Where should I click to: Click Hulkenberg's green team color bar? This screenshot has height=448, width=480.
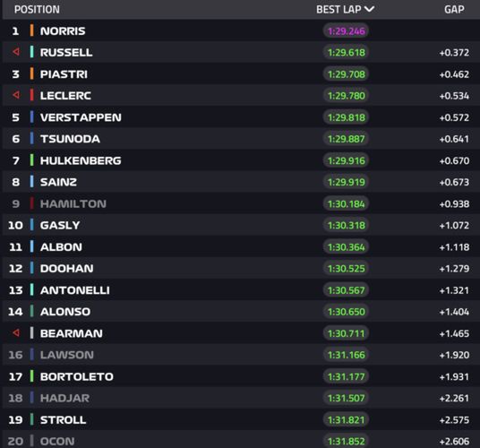coord(32,160)
